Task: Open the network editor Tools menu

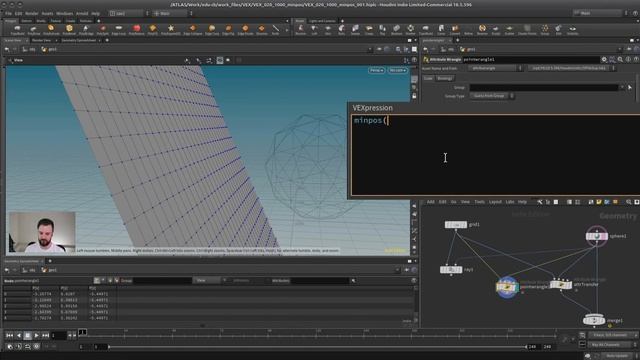Action: 479,202
